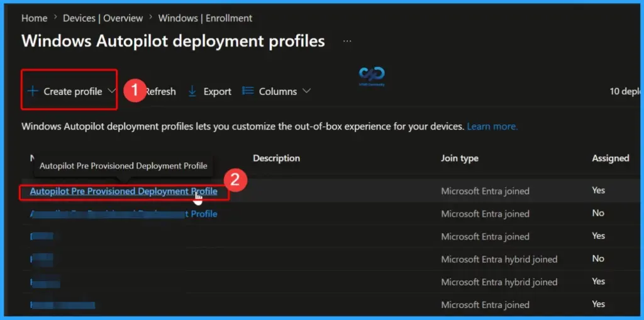This screenshot has width=644, height=320.
Task: Click the first Microsoft Entra hybrid joined cell
Action: (499, 259)
